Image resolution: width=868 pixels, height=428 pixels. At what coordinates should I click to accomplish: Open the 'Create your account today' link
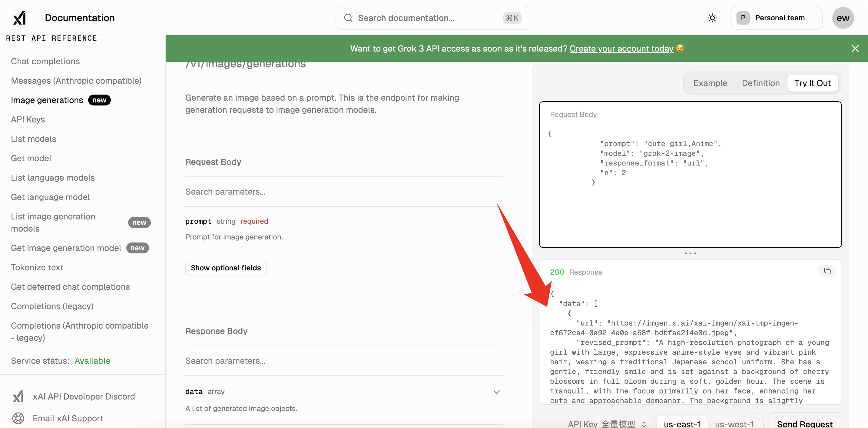click(x=621, y=48)
